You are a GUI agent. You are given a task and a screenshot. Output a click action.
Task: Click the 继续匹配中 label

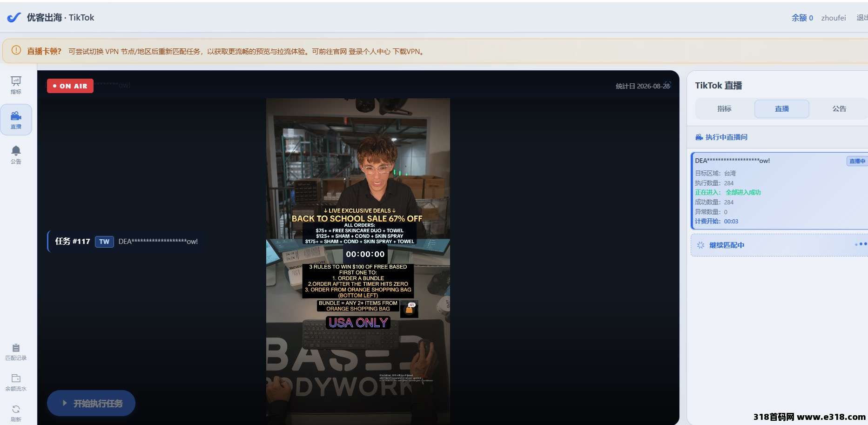(x=727, y=245)
